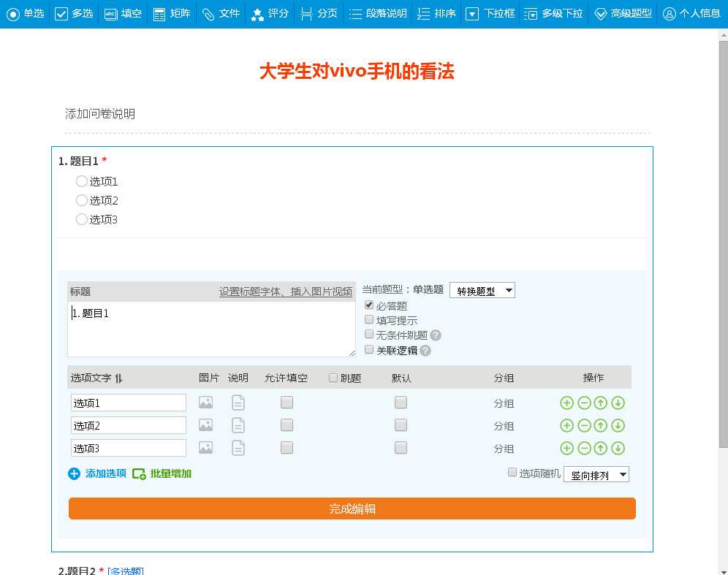Add a 文件 file upload question
Viewport: 728px width, 575px height.
[221, 13]
